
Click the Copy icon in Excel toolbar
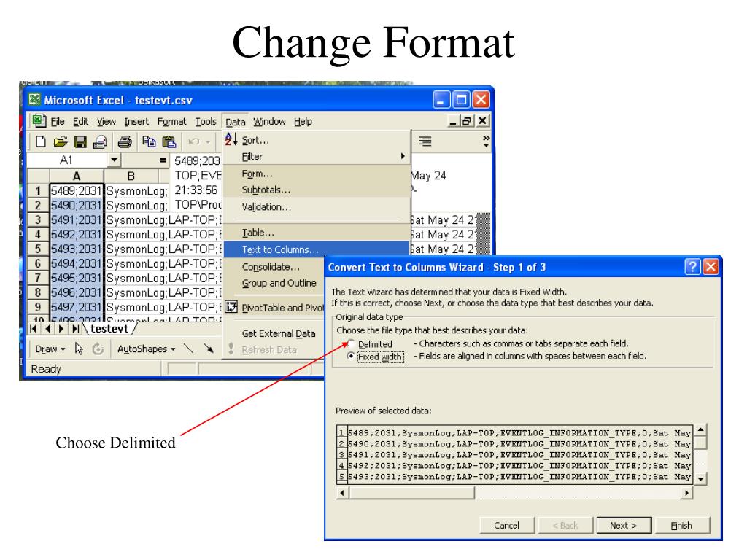click(x=149, y=141)
